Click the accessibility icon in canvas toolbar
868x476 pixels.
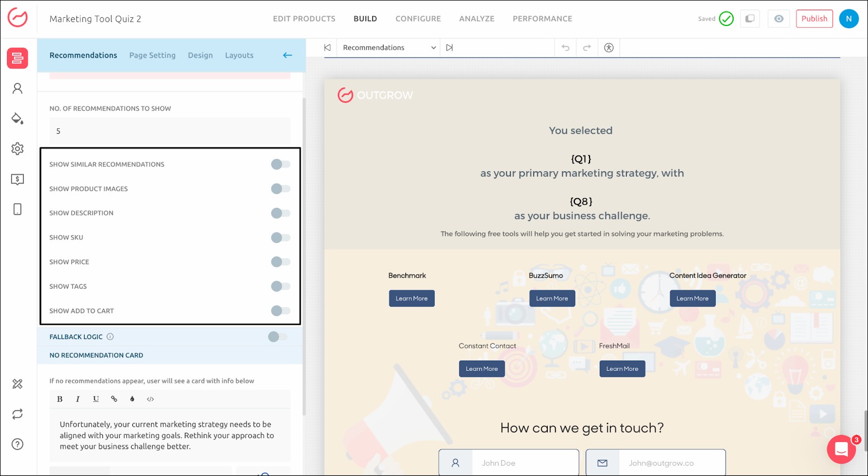(x=608, y=48)
